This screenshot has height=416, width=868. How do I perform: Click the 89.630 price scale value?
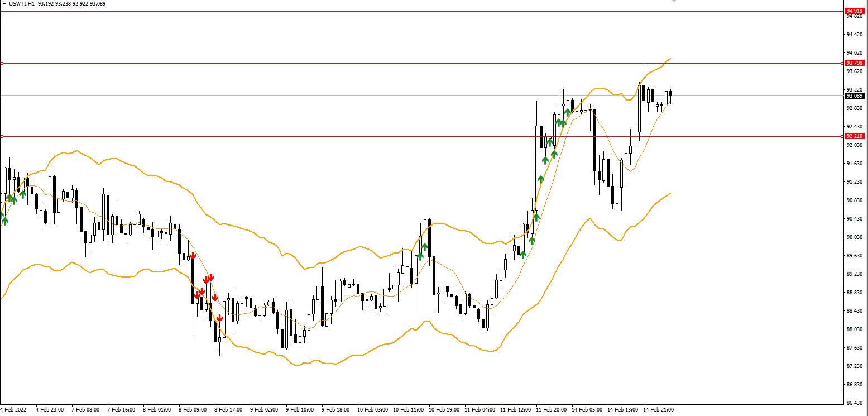point(856,256)
